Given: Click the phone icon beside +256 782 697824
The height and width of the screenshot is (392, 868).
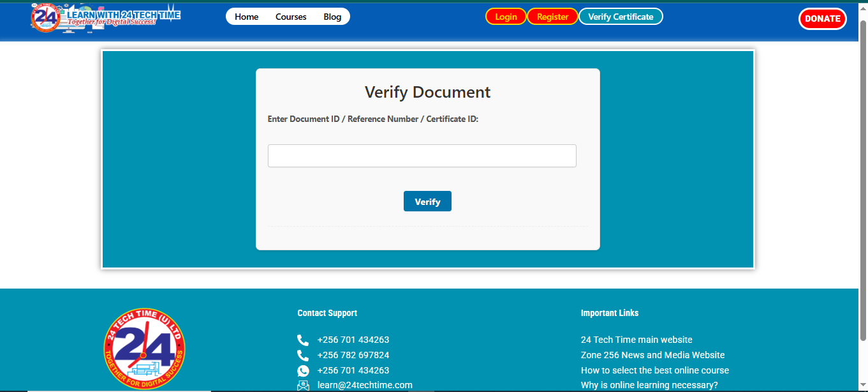Looking at the screenshot, I should (303, 356).
